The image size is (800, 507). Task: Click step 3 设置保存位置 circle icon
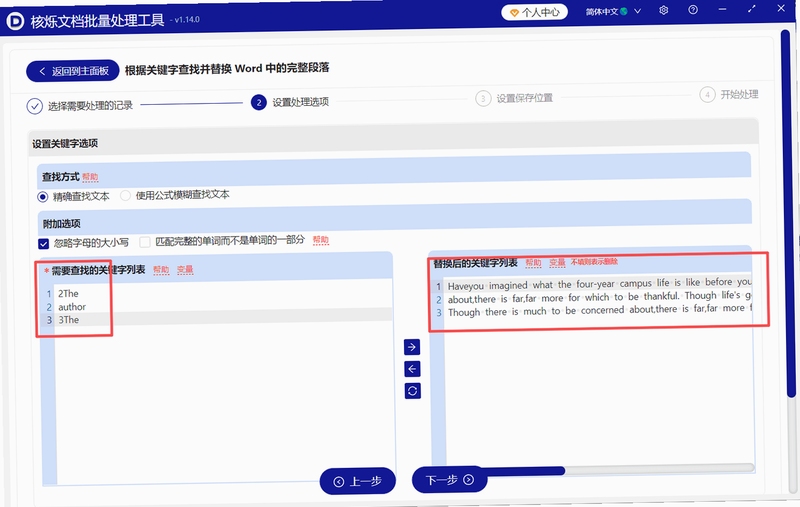coord(483,98)
